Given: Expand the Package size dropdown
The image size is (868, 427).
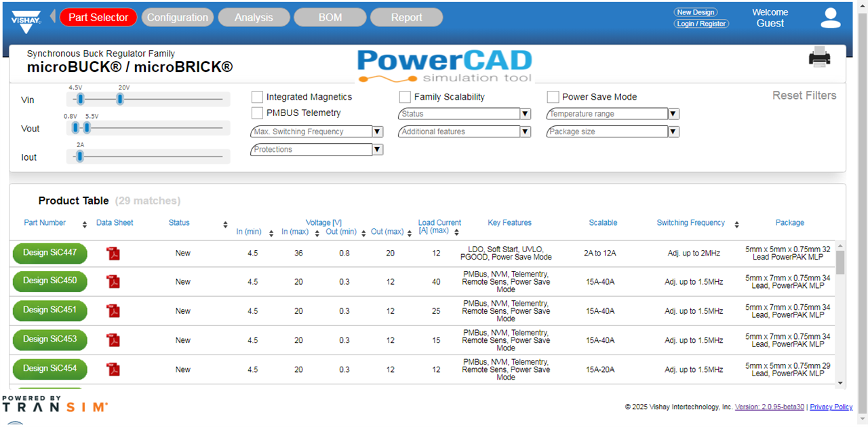Looking at the screenshot, I should 612,131.
